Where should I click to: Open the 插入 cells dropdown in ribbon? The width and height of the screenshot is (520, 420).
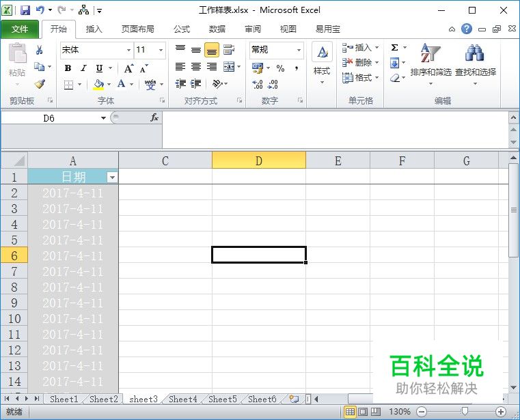point(361,48)
